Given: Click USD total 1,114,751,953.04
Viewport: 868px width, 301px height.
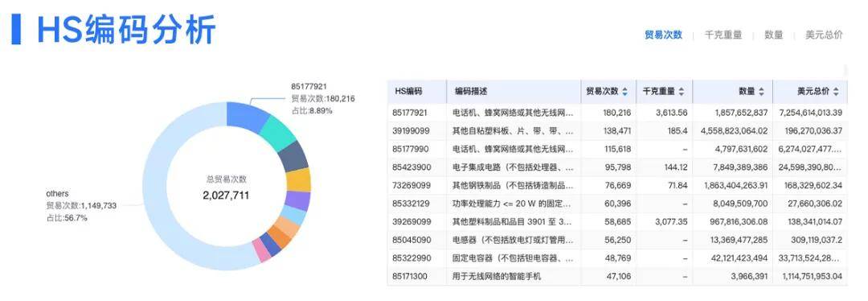Looking at the screenshot, I should [x=813, y=276].
